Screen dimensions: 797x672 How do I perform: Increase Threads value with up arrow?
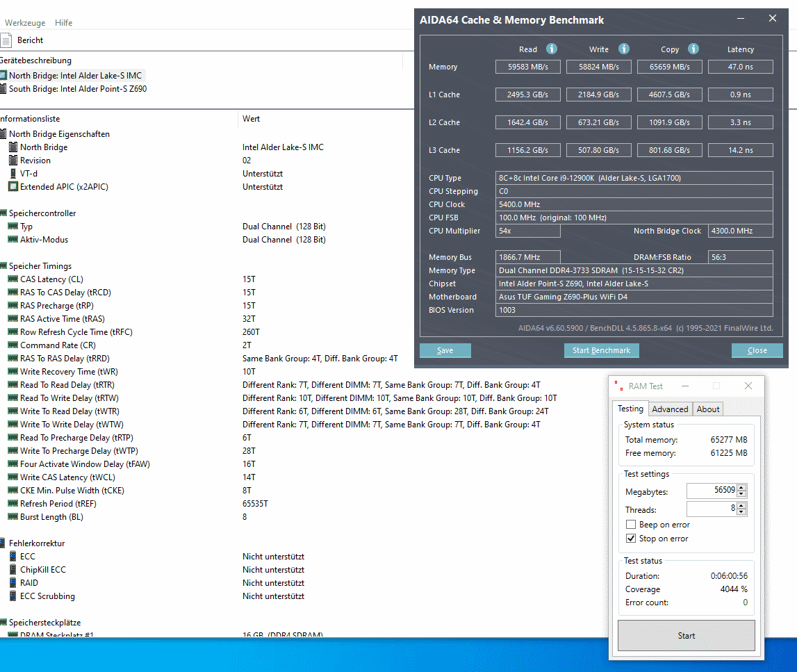(741, 505)
